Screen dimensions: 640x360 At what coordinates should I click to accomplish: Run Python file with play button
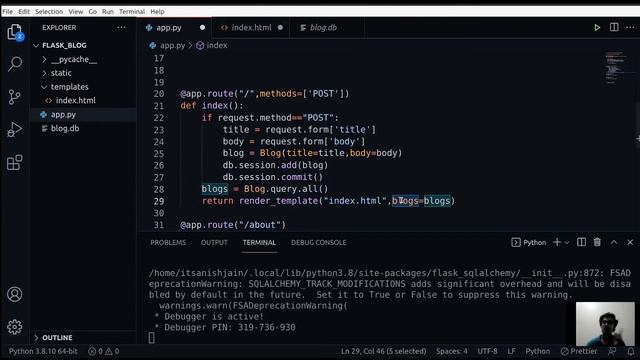point(597,28)
